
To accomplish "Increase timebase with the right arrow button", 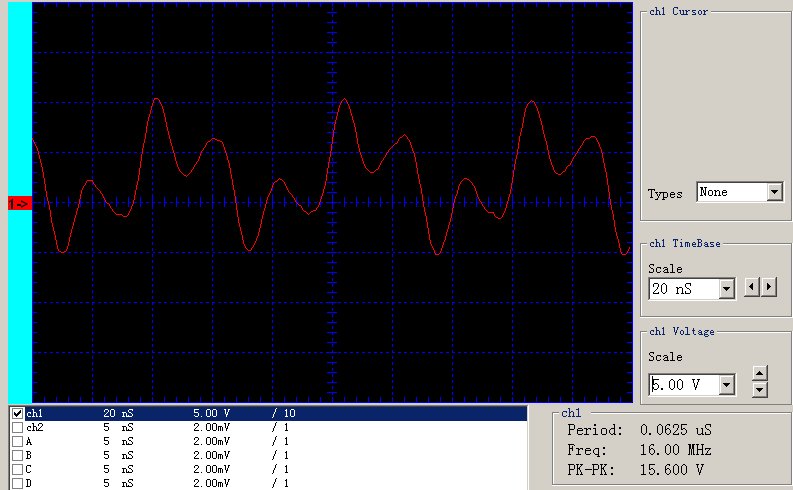I will (x=769, y=287).
